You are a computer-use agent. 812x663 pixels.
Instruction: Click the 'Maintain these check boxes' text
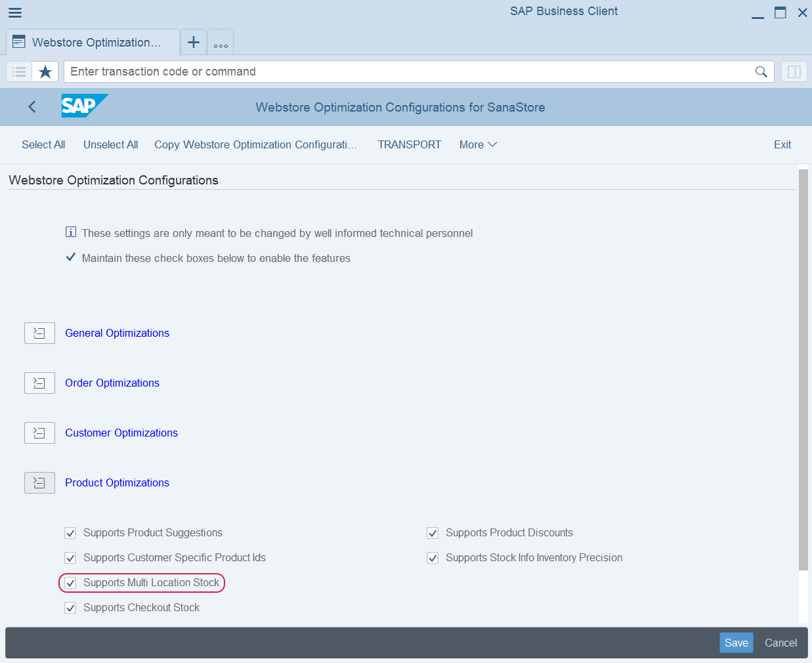pyautogui.click(x=216, y=258)
